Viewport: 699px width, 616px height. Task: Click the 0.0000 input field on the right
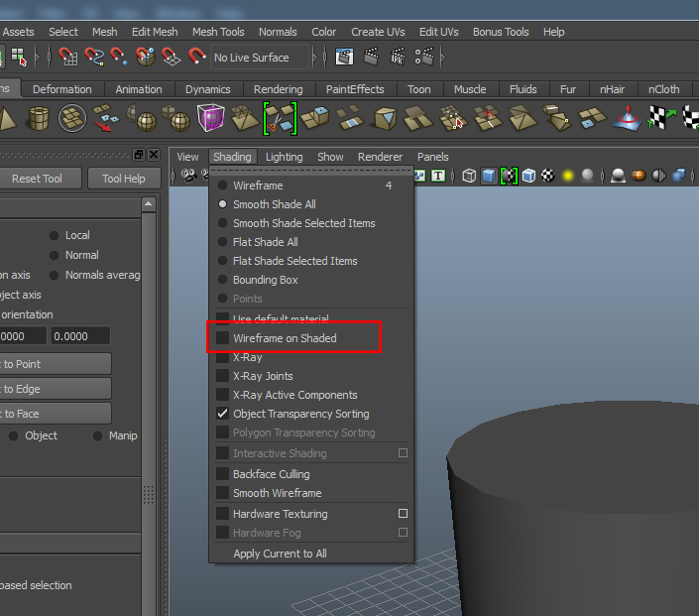click(80, 336)
